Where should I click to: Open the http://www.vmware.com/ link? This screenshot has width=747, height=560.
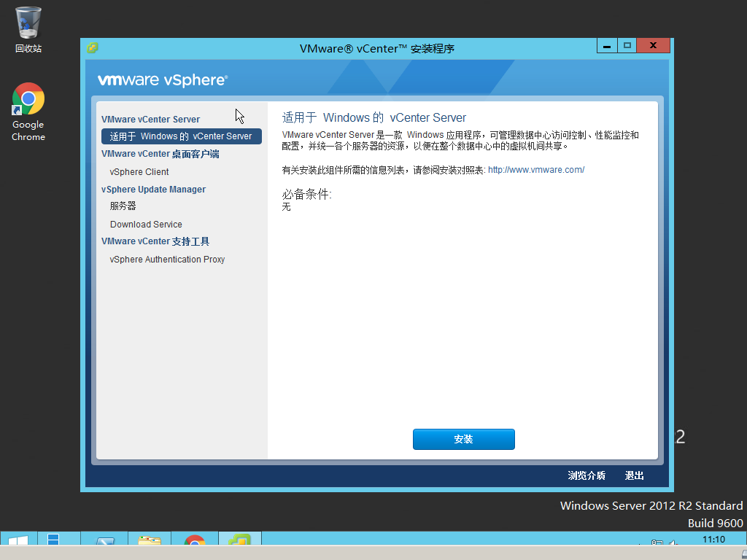(536, 169)
